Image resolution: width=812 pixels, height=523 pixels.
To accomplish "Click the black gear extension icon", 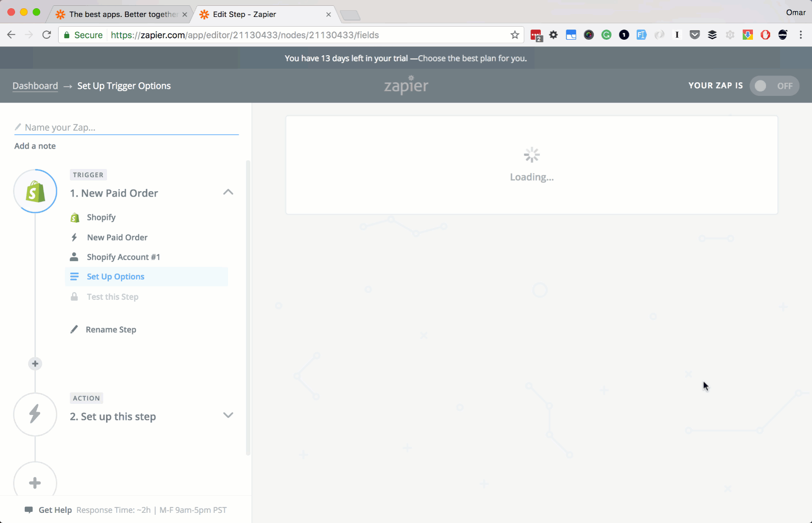I will (553, 35).
